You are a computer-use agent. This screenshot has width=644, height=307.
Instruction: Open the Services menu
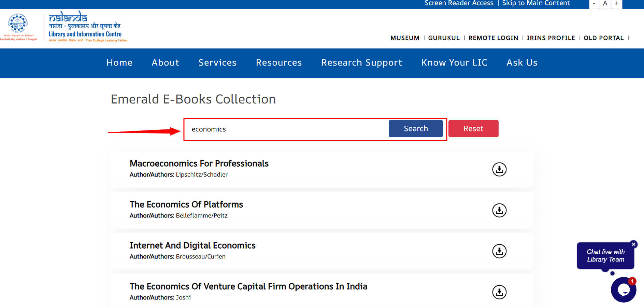point(217,63)
